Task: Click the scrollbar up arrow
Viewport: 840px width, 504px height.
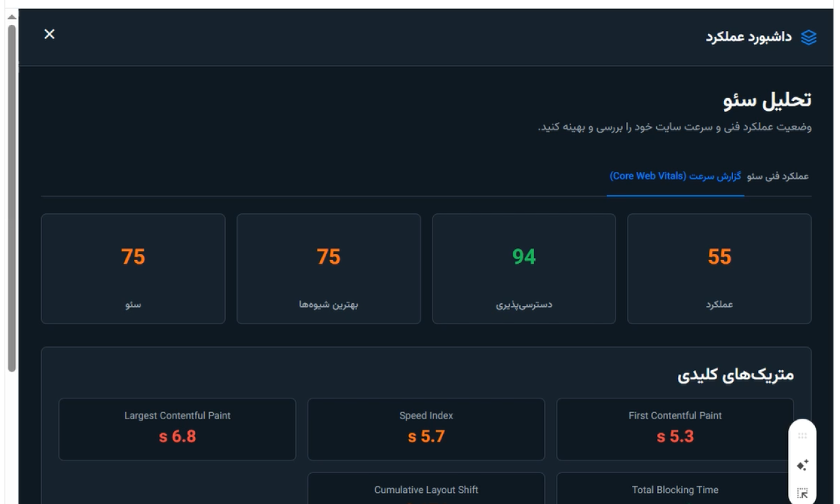Action: coord(12,16)
